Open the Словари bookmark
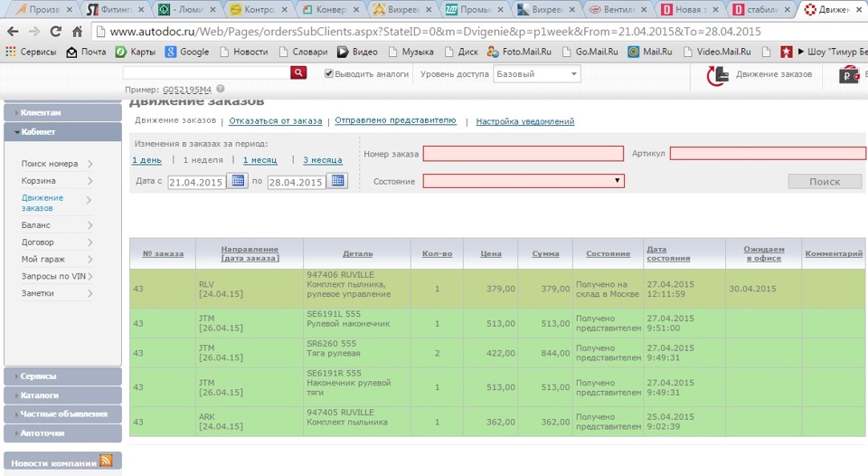Viewport: 868px width, 476px height. (x=303, y=52)
